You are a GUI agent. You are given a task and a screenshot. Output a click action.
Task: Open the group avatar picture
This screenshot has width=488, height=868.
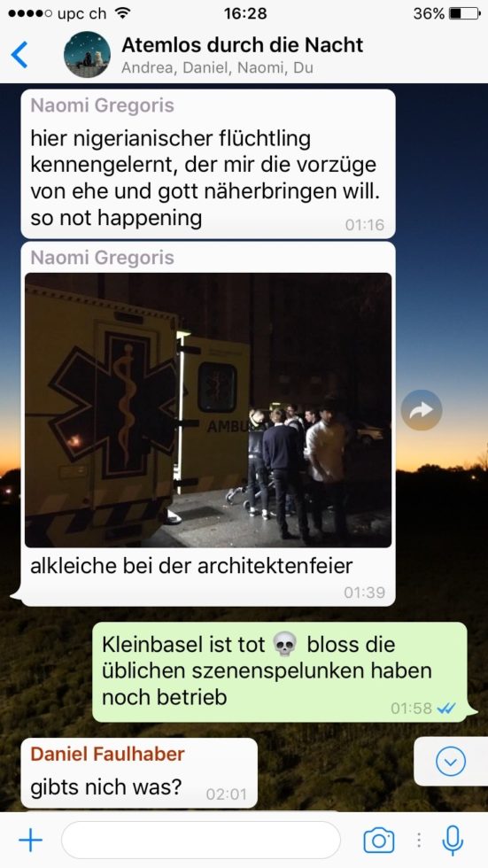click(x=87, y=54)
